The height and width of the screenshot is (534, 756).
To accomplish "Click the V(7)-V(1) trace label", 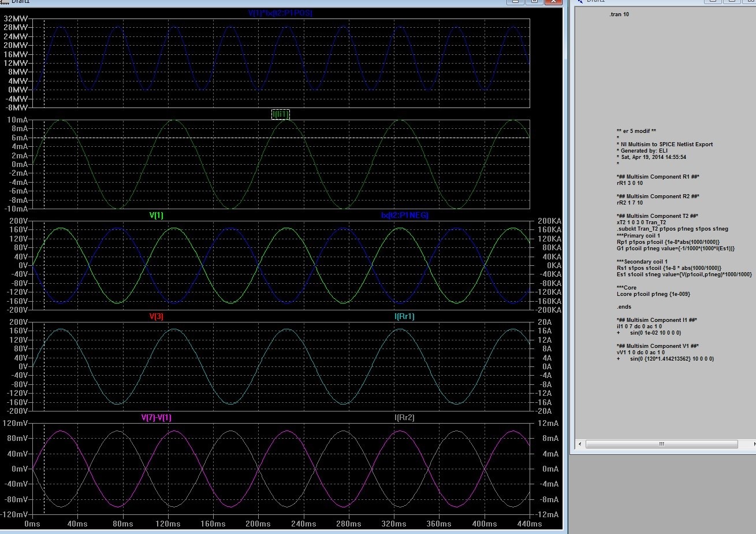I will click(x=157, y=418).
